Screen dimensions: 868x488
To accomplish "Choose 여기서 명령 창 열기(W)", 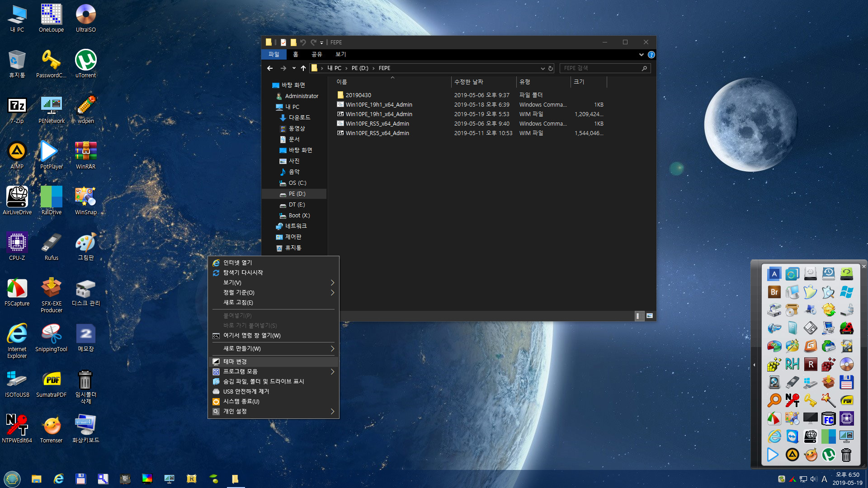I will click(x=274, y=335).
